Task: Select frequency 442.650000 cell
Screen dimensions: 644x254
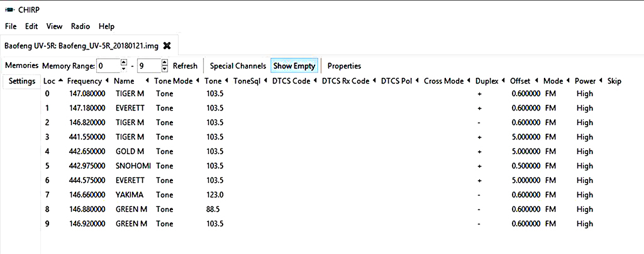Action: click(87, 152)
